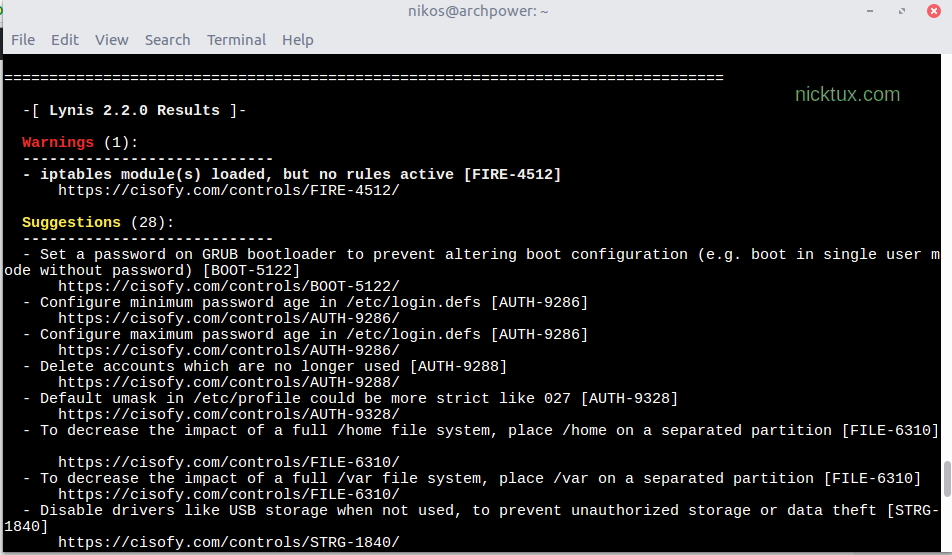Click the BOOT-5122 control URL
The width and height of the screenshot is (952, 555).
(x=228, y=286)
